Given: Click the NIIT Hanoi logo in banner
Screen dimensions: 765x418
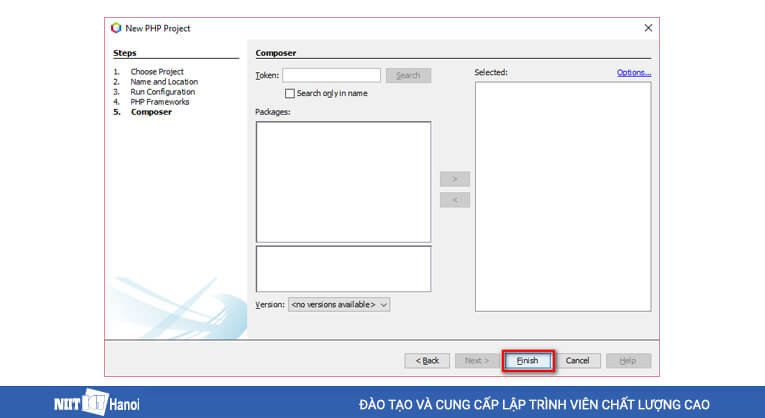Looking at the screenshot, I should (x=97, y=402).
